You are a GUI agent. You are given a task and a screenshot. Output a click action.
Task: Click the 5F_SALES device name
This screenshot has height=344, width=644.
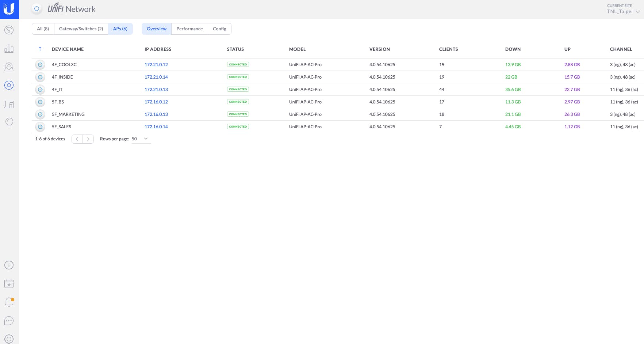pyautogui.click(x=62, y=127)
